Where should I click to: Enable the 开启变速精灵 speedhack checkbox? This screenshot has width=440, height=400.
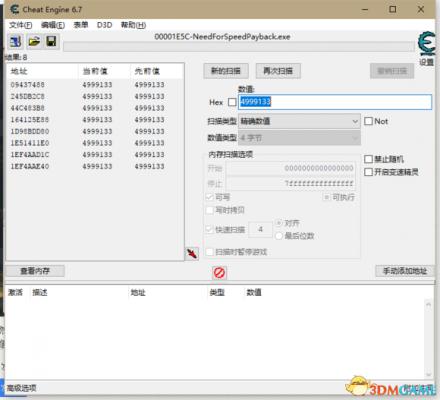tap(368, 172)
